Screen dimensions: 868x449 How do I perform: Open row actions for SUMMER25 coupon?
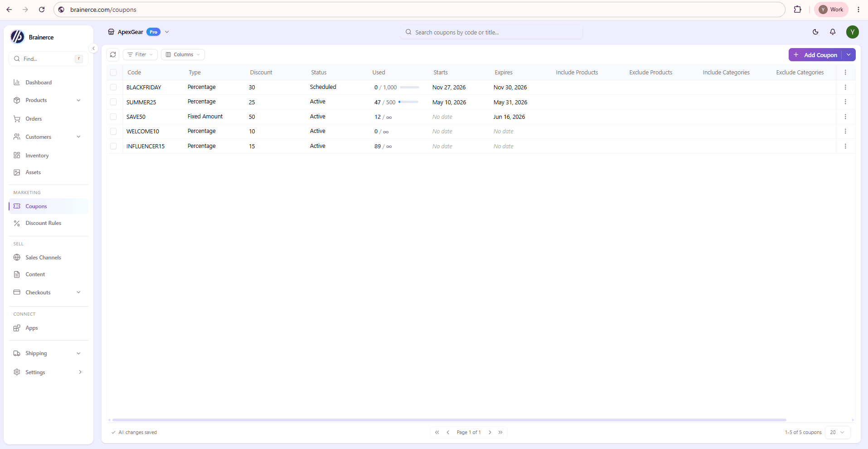click(845, 102)
